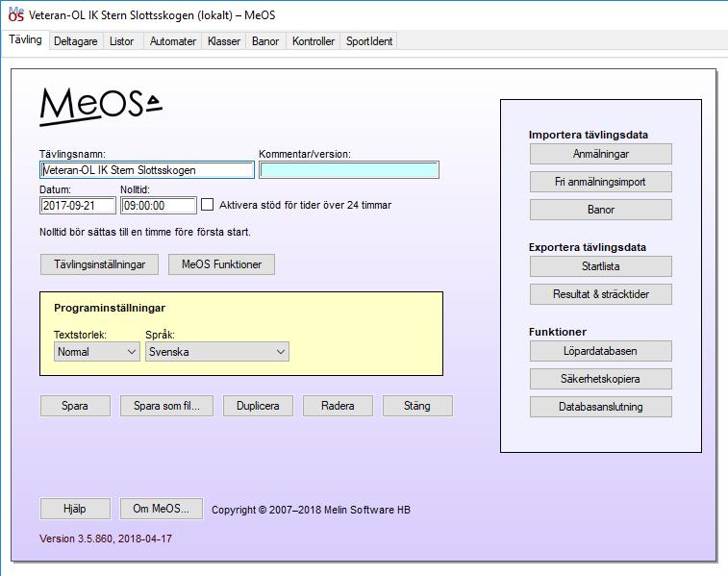Export the Startlista
The height and width of the screenshot is (576, 728).
(x=601, y=266)
